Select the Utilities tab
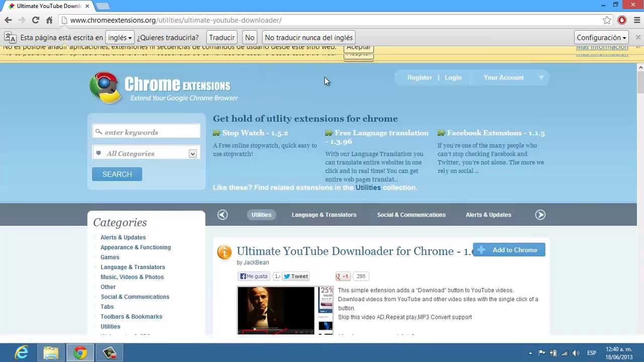644x362 pixels. [x=262, y=215]
